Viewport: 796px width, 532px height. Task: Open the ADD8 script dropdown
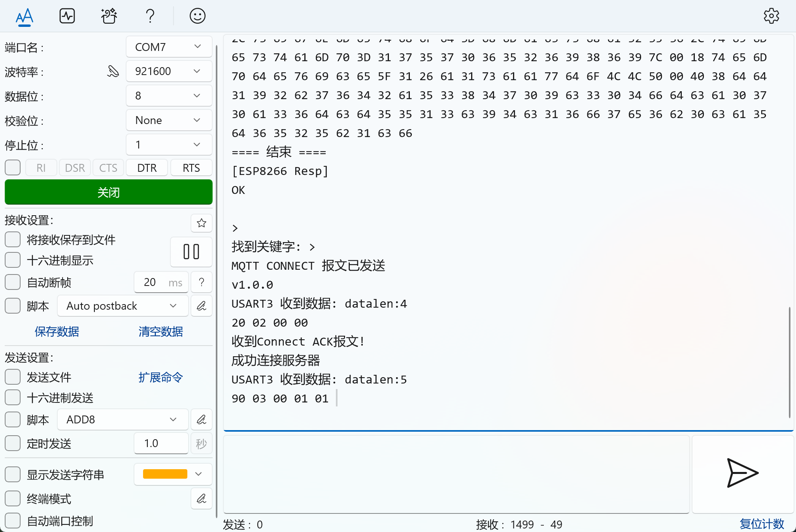tap(123, 419)
